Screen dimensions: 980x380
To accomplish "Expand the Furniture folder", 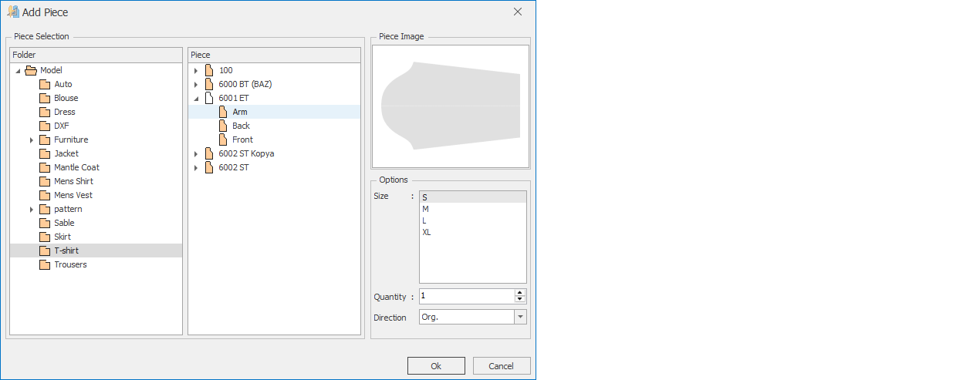I will point(32,140).
